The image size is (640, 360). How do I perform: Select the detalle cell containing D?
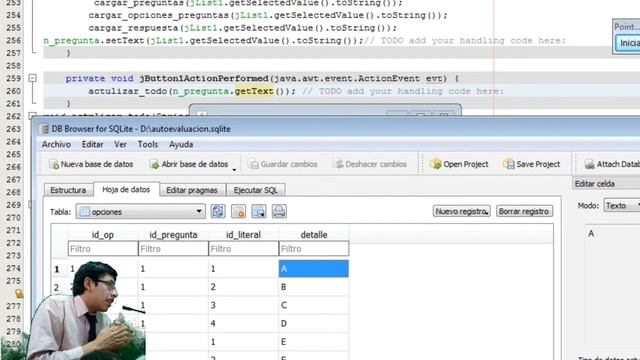pos(314,324)
